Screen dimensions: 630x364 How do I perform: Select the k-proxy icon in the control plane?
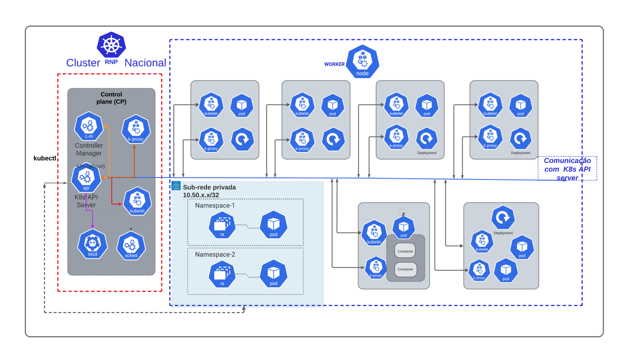coord(136,130)
